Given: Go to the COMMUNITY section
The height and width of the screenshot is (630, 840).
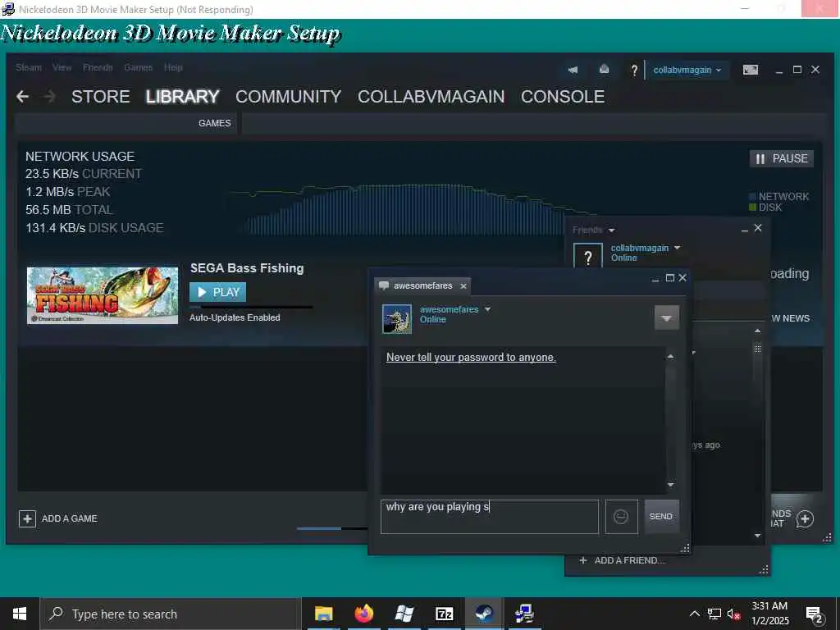Looking at the screenshot, I should 288,97.
